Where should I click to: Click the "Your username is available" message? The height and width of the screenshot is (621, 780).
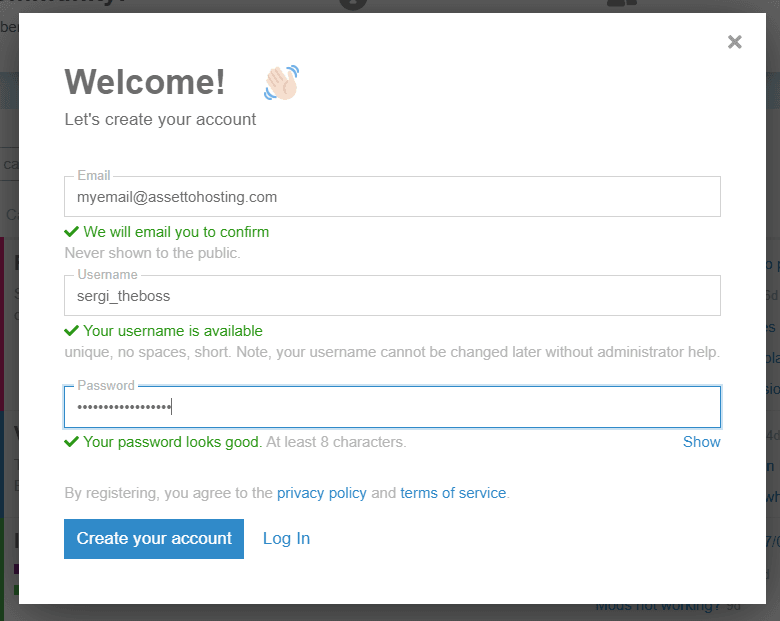tap(173, 331)
